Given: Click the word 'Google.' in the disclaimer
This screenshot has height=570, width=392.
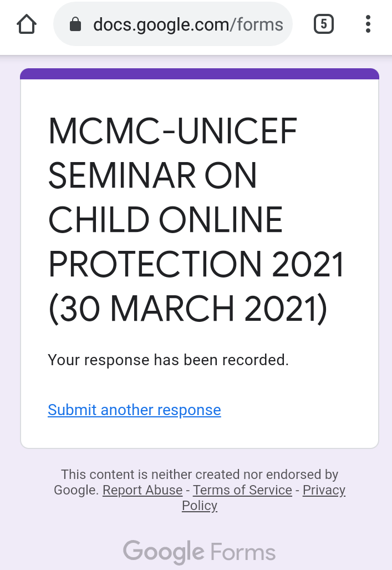Looking at the screenshot, I should coord(77,490).
